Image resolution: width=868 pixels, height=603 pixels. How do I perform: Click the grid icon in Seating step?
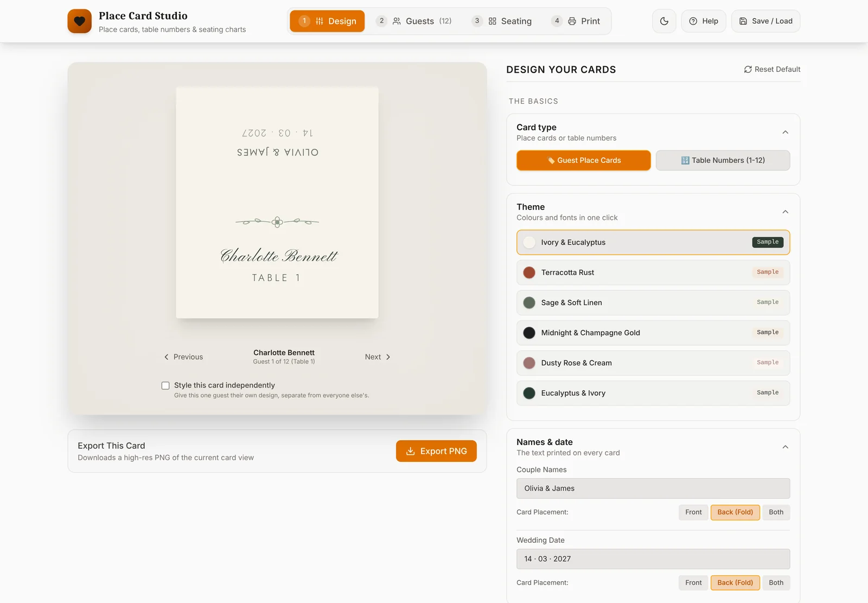pyautogui.click(x=493, y=21)
